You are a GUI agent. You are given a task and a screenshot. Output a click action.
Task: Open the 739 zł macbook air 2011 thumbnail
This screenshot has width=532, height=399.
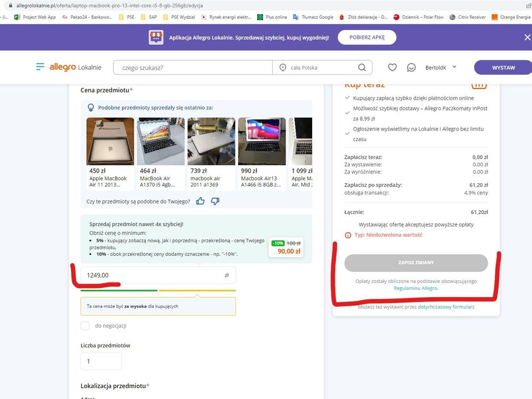[x=211, y=141]
